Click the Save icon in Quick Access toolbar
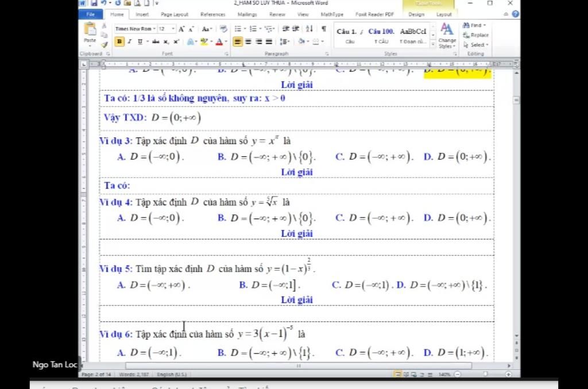Viewport: 588px width, 389px height. (x=94, y=3)
